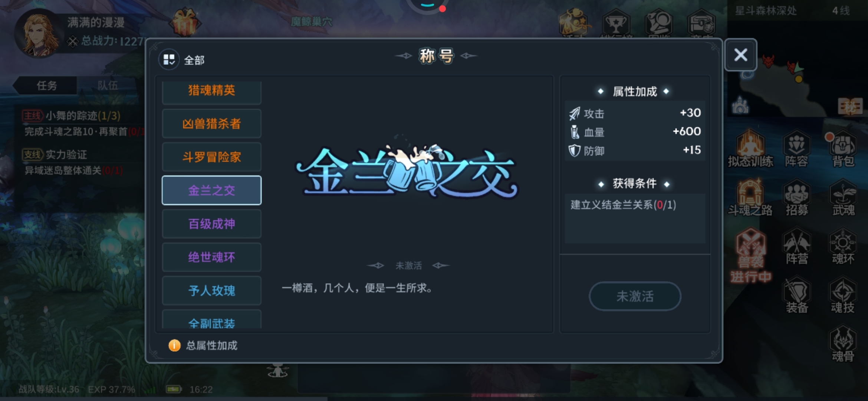Select the 凶兽猎杀者 title
The width and height of the screenshot is (868, 401).
pyautogui.click(x=211, y=124)
